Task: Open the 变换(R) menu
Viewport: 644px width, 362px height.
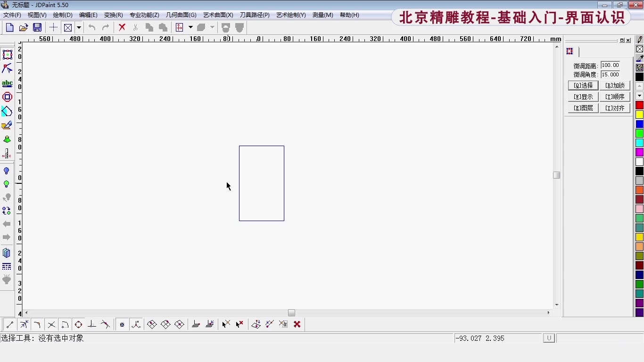Action: [x=114, y=15]
